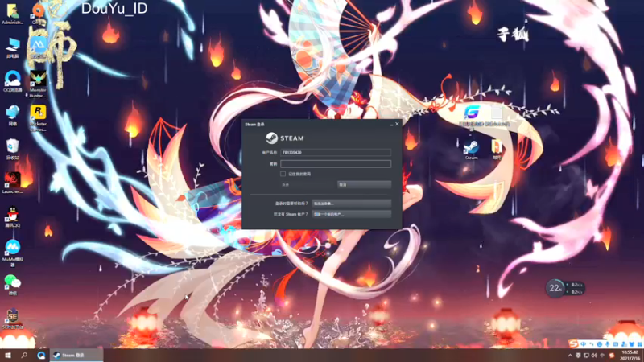Open Sogou toolbox grid icon
The image size is (644, 362).
tap(639, 344)
